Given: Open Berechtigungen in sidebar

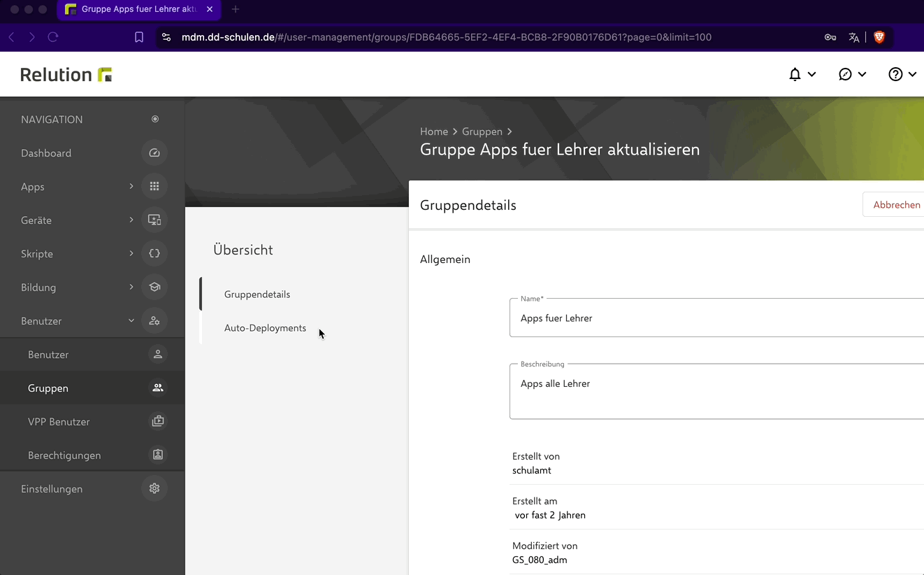Looking at the screenshot, I should (x=92, y=455).
